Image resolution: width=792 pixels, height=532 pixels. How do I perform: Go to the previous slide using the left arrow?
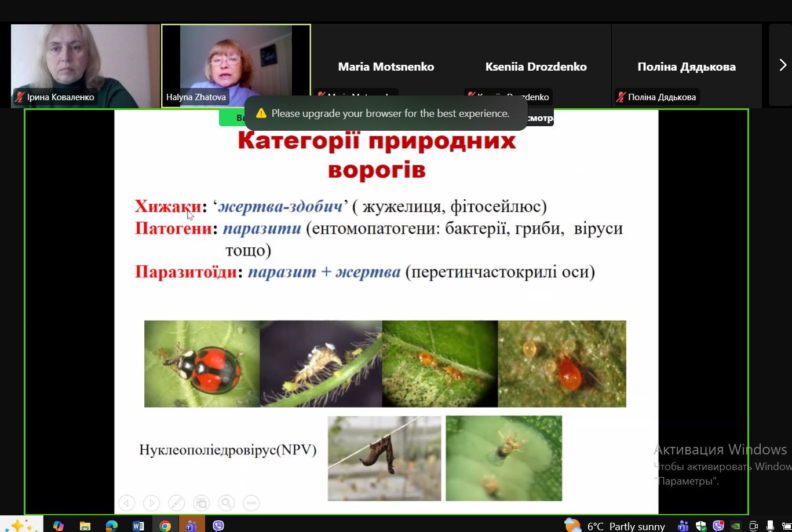[x=126, y=503]
